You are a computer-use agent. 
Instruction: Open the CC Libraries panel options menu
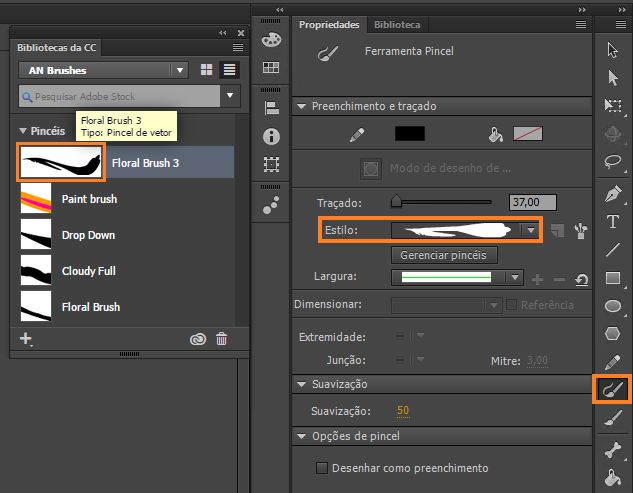click(238, 48)
